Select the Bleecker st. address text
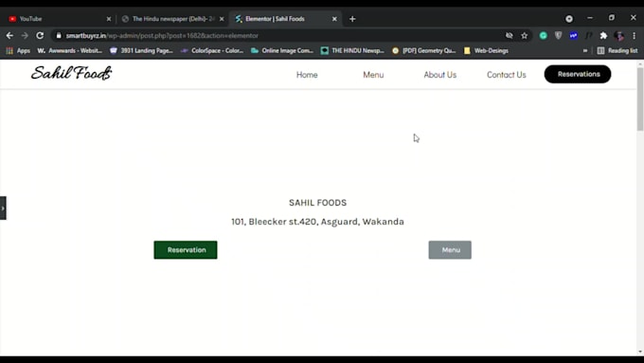The image size is (644, 363). [317, 222]
